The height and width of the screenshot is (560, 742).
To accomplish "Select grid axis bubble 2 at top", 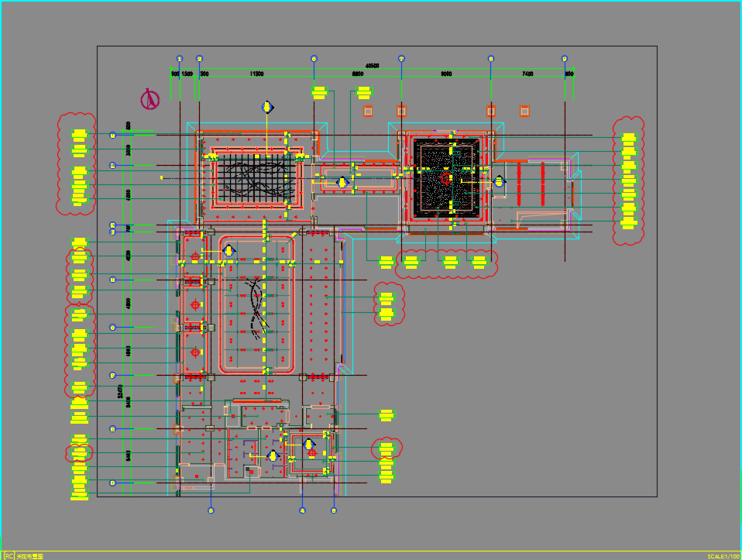I will [199, 59].
